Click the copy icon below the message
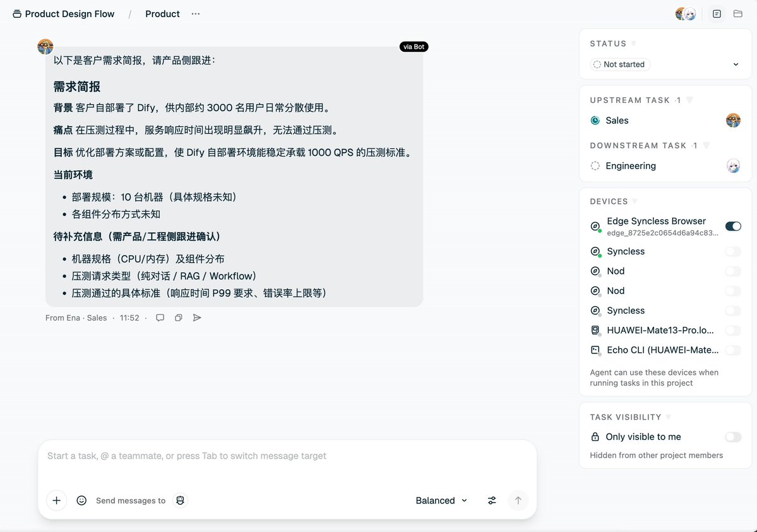Image resolution: width=757 pixels, height=532 pixels. [x=178, y=317]
